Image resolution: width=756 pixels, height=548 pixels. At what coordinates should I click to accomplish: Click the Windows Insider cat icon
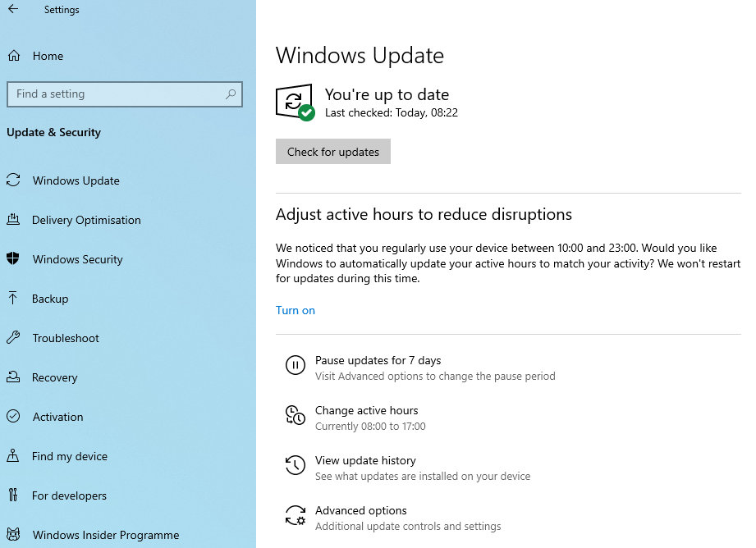click(13, 535)
